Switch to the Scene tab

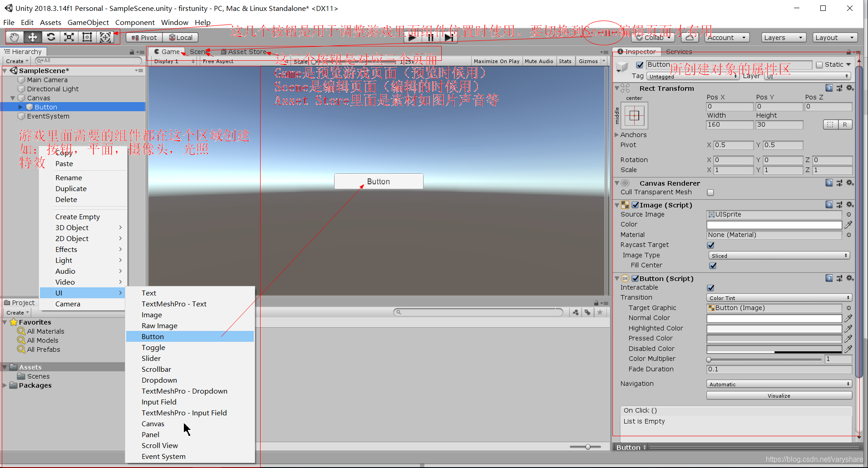point(199,52)
